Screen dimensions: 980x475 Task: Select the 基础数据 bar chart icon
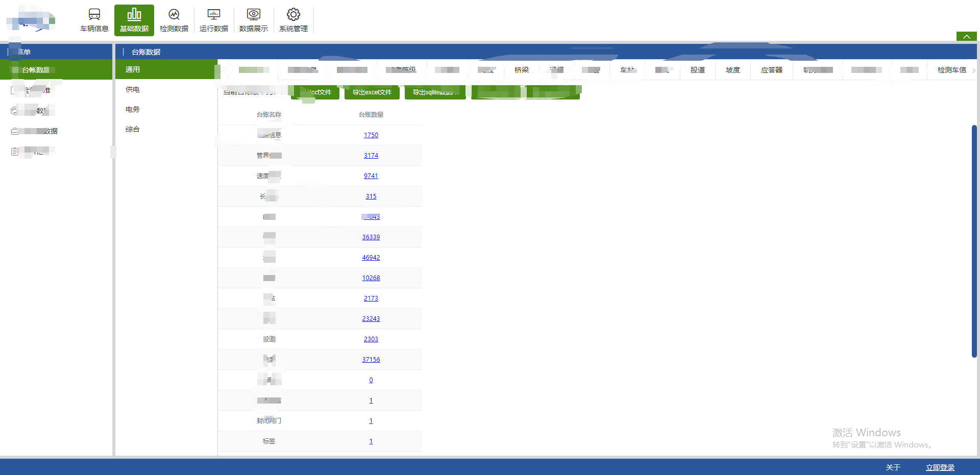pyautogui.click(x=134, y=14)
